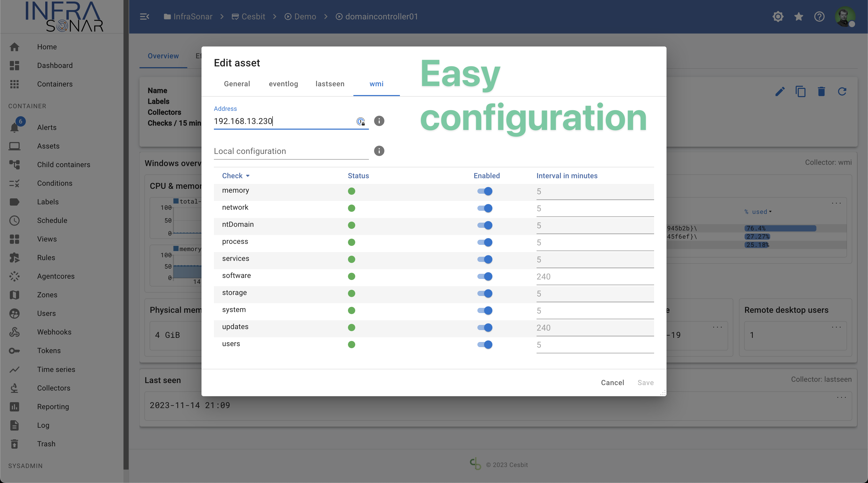Open Zones in sidebar
Image resolution: width=868 pixels, height=483 pixels.
click(x=47, y=295)
